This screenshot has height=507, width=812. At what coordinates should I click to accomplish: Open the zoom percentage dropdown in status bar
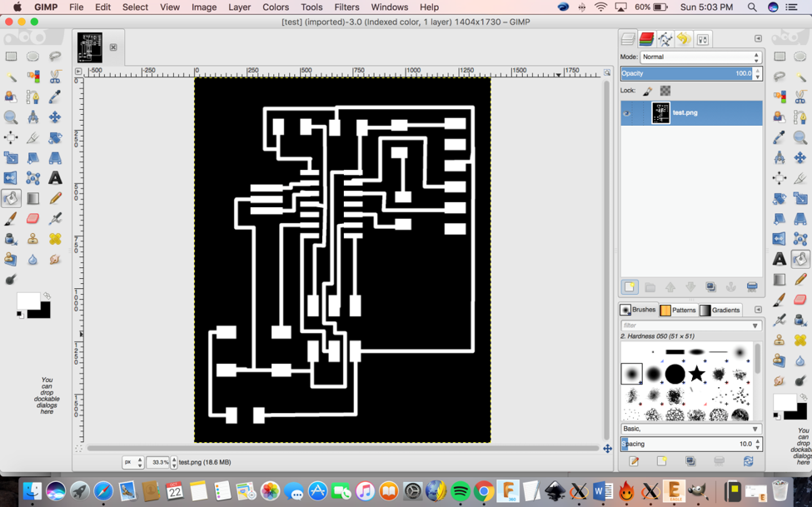point(173,462)
